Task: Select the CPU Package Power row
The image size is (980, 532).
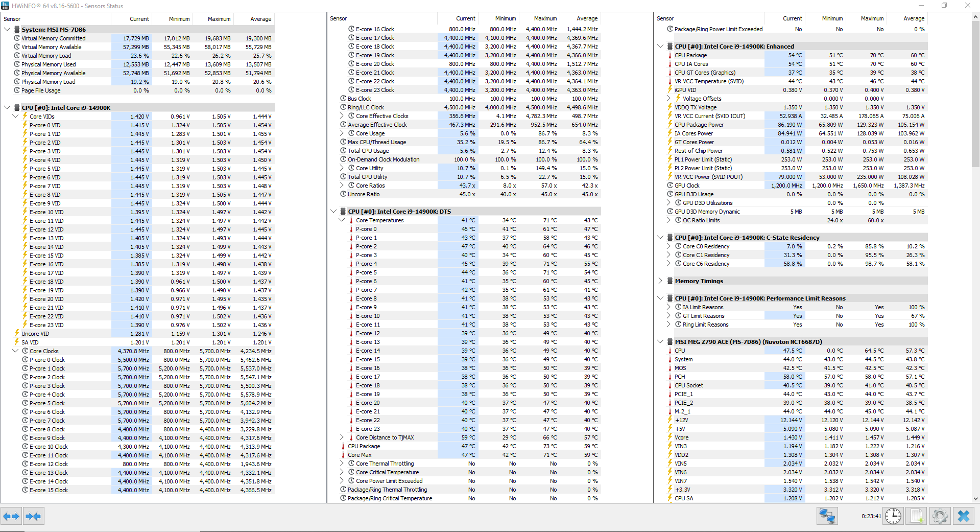Action: [x=699, y=125]
